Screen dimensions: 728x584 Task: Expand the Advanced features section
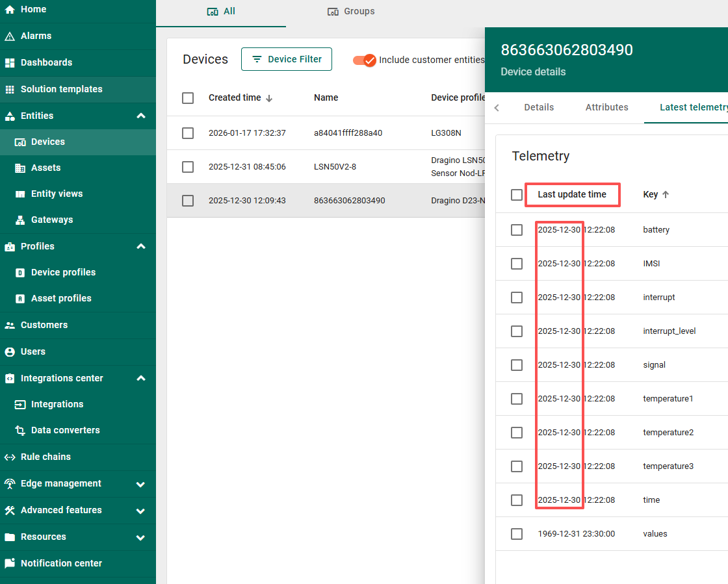pyautogui.click(x=141, y=511)
